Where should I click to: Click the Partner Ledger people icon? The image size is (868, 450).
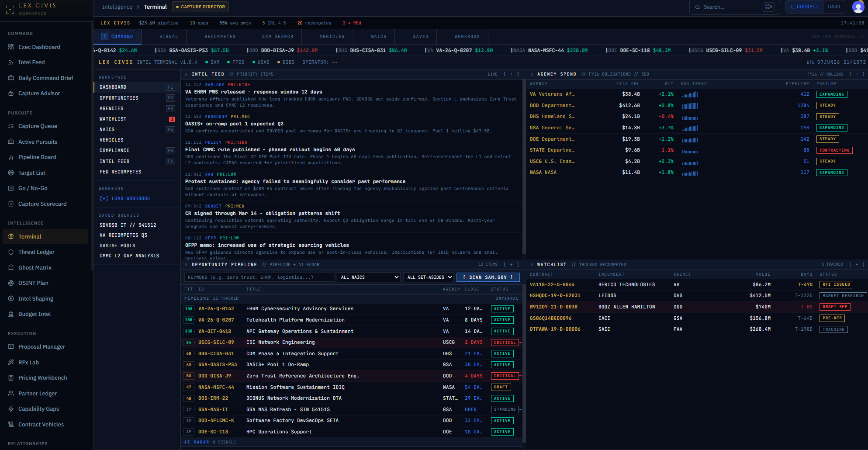click(x=11, y=394)
